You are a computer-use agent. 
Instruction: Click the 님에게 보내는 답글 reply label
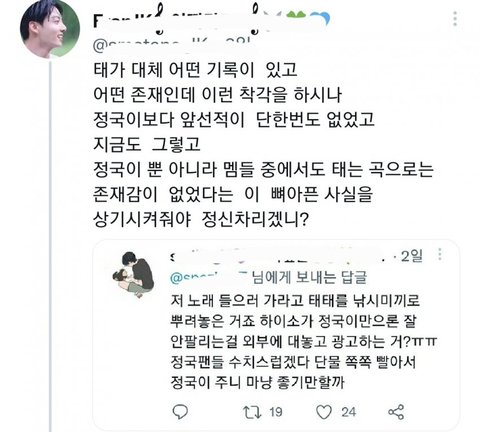pos(309,278)
